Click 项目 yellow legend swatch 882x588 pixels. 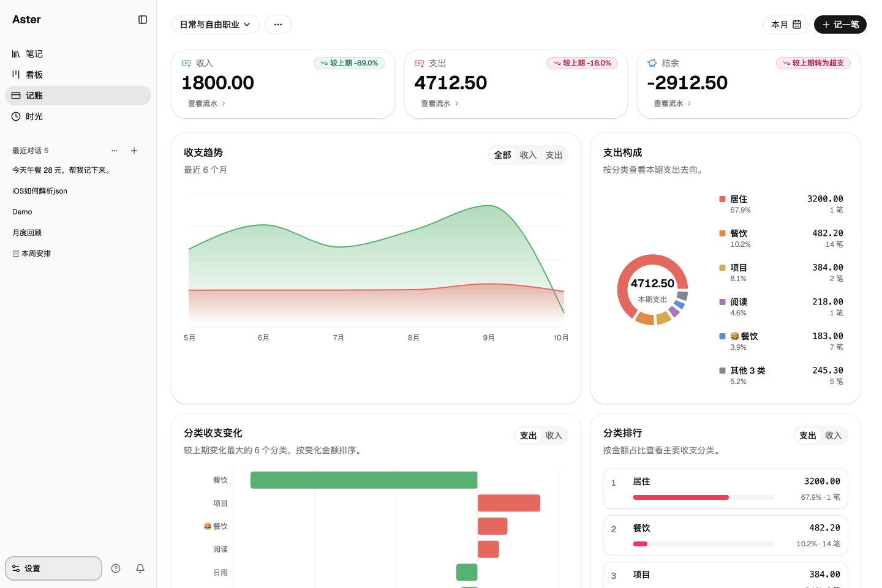(x=722, y=268)
